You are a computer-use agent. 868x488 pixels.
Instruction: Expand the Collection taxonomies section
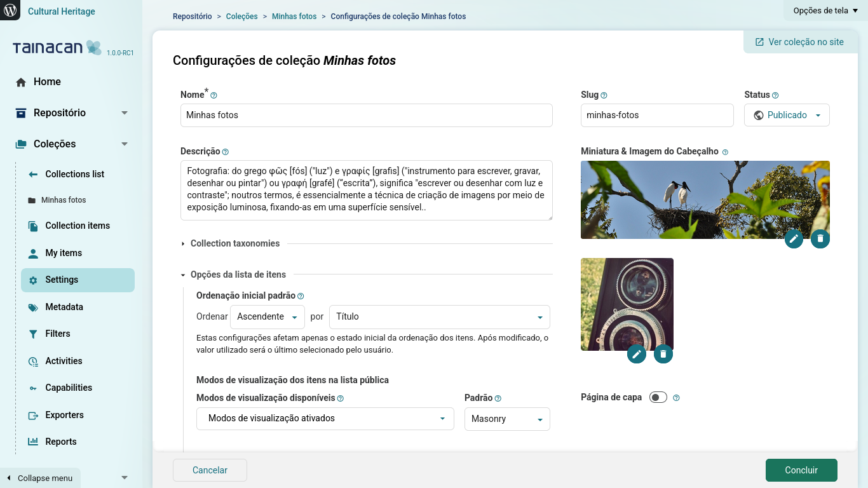234,243
